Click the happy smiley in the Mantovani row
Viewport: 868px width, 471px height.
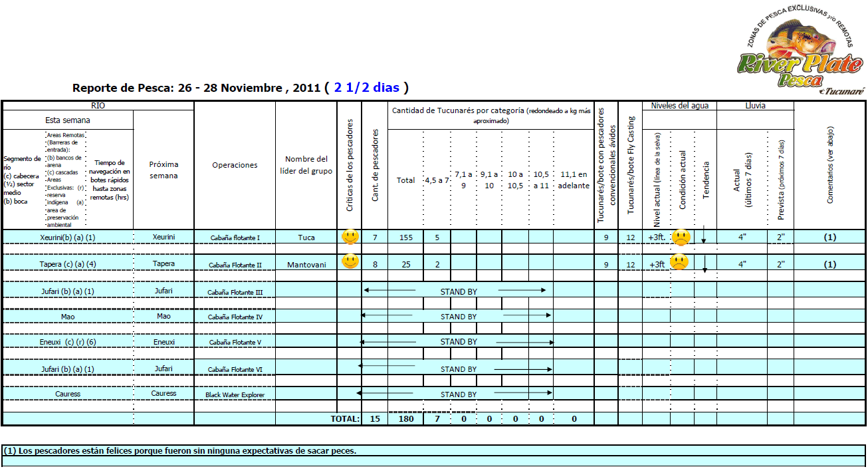[x=350, y=261]
